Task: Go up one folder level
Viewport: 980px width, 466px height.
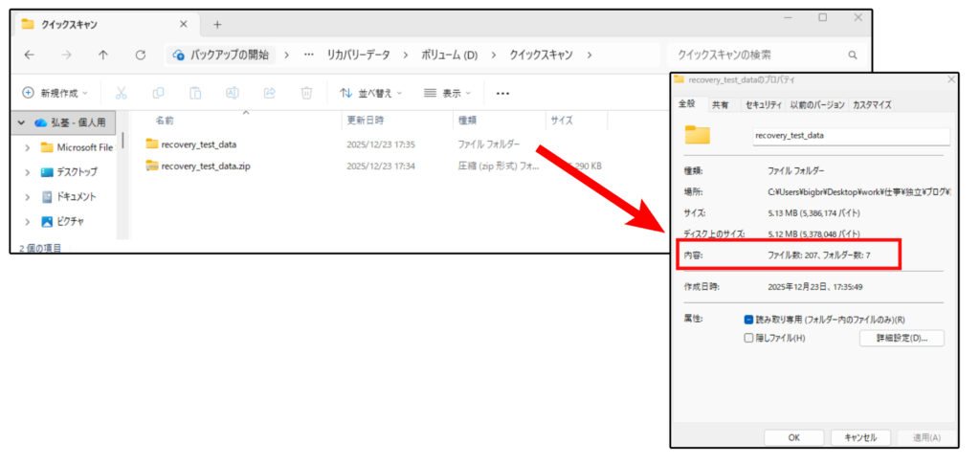Action: coord(103,55)
